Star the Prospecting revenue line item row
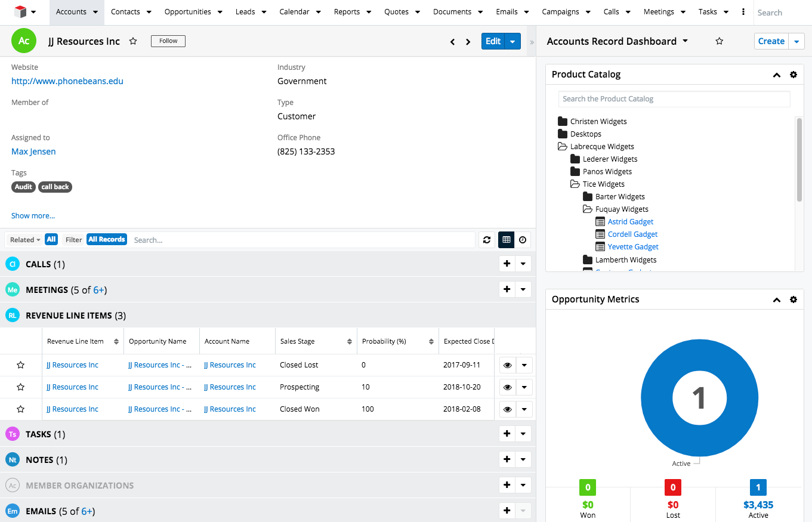This screenshot has height=522, width=812. pos(20,387)
